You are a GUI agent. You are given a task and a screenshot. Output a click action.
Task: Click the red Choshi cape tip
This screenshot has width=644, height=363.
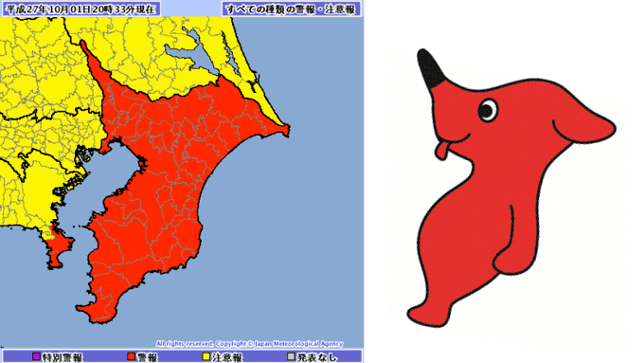[x=284, y=131]
